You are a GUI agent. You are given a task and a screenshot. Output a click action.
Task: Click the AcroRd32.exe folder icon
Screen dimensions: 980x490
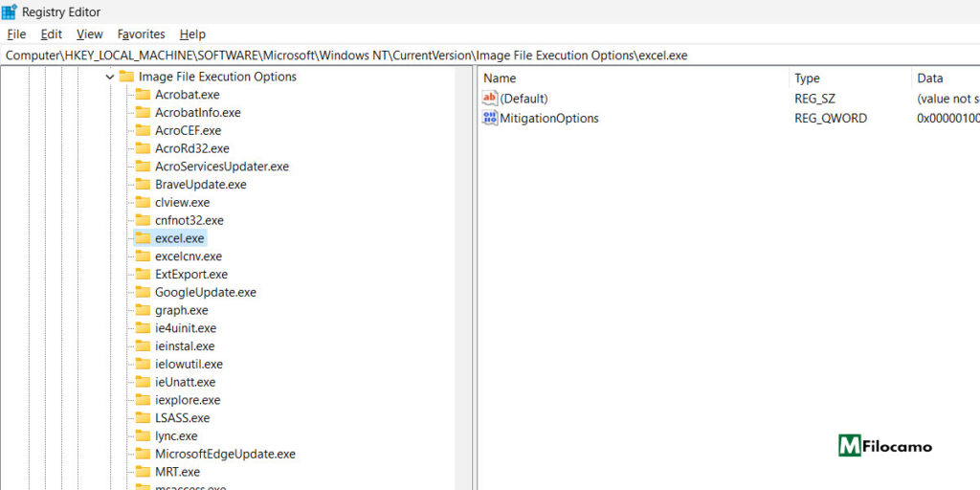[x=144, y=148]
